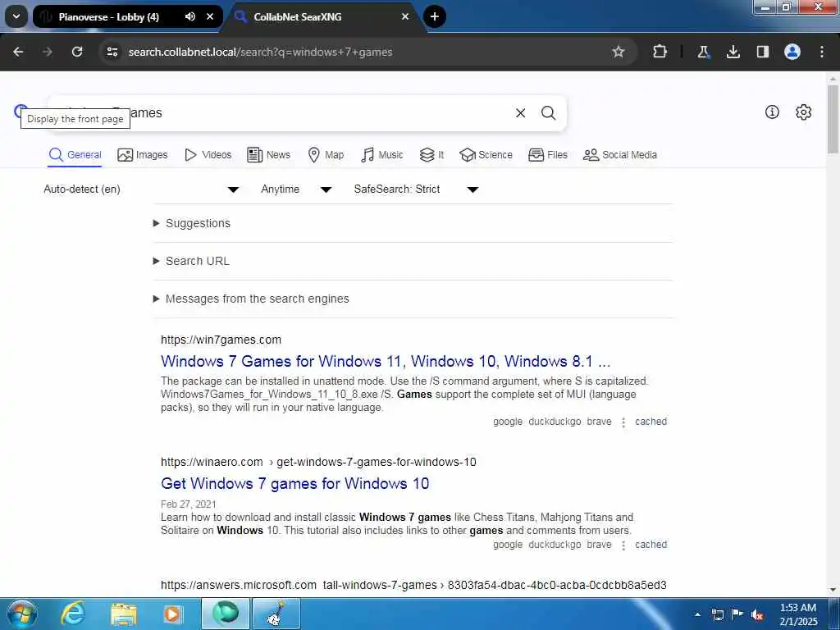Viewport: 840px width, 630px height.
Task: Switch to Files category
Action: (547, 155)
